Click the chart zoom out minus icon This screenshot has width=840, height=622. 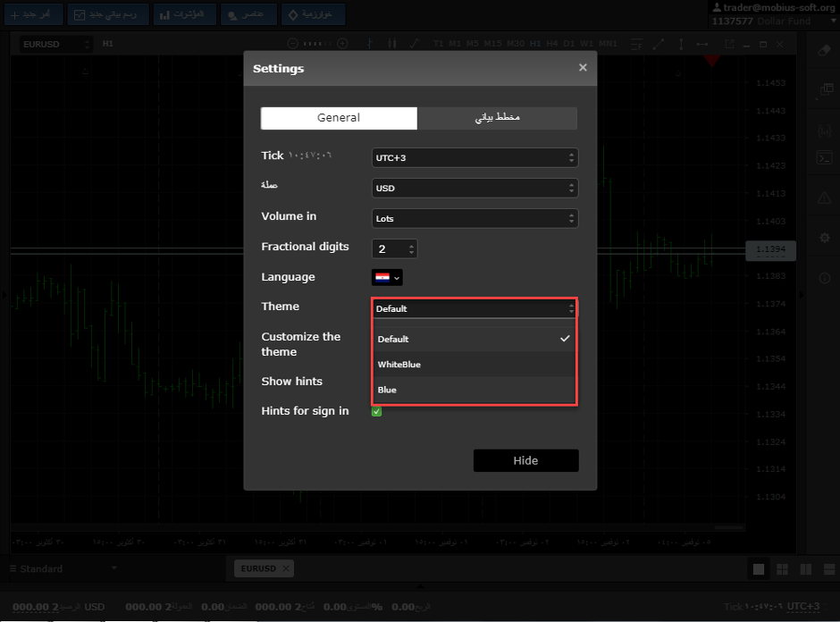[292, 44]
